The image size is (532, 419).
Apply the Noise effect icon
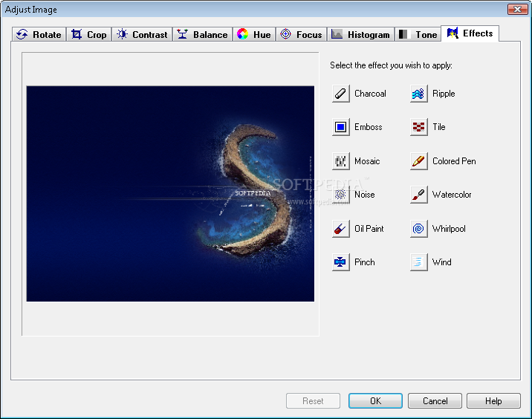coord(340,195)
